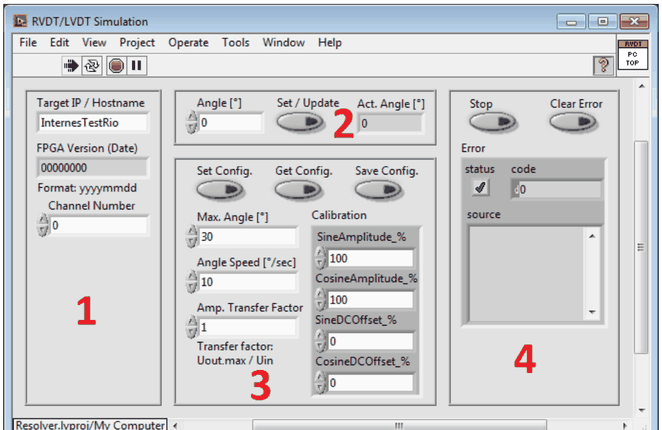Viewport: 662px width, 430px height.
Task: Click the source box scroll up arrow
Action: pyautogui.click(x=592, y=236)
